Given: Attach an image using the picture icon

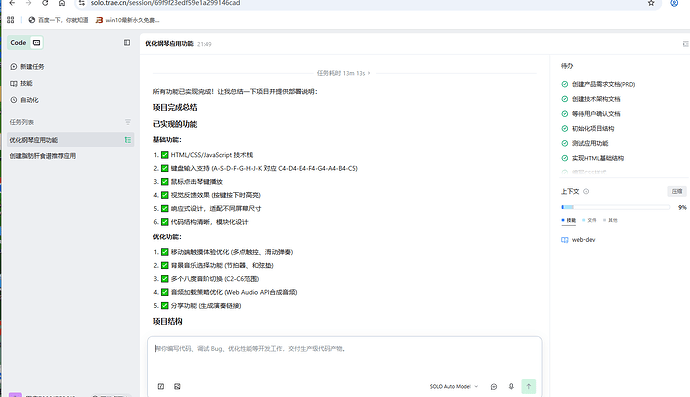Looking at the screenshot, I should (x=177, y=386).
